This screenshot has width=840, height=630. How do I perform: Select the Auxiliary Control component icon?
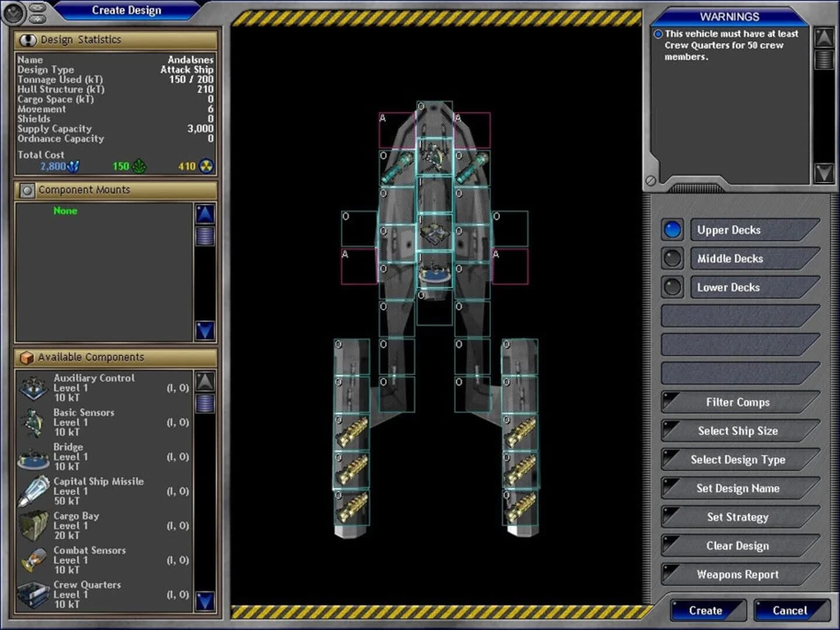point(33,388)
